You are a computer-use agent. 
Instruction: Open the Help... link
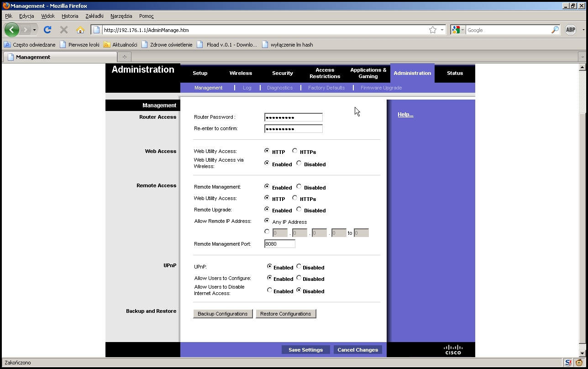(405, 115)
